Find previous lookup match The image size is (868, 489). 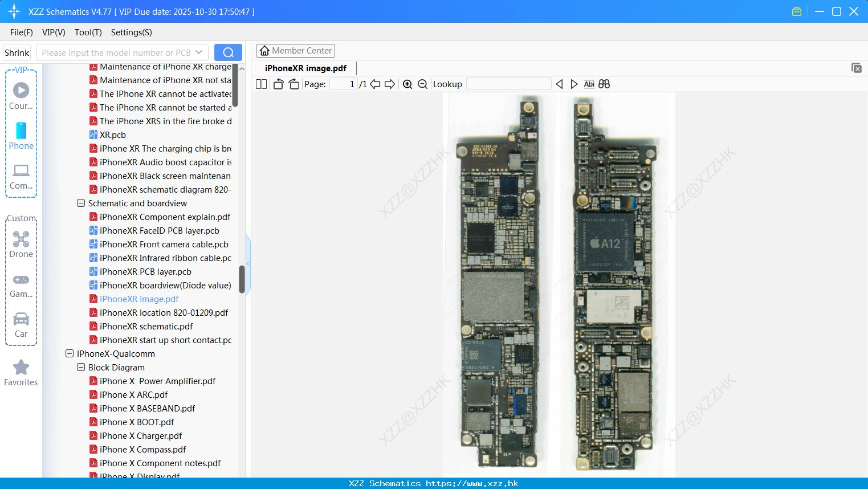coord(559,84)
